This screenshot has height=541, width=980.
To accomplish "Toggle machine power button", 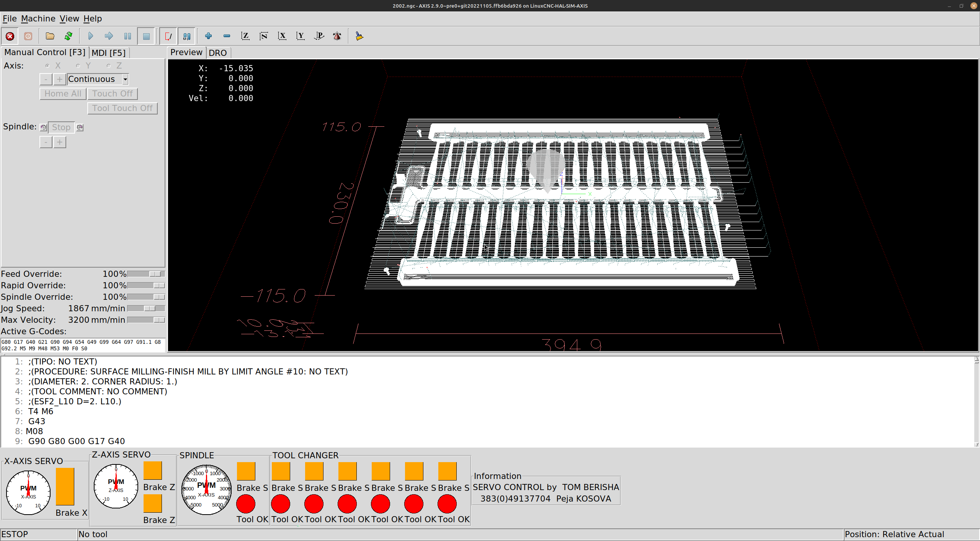I will click(28, 36).
